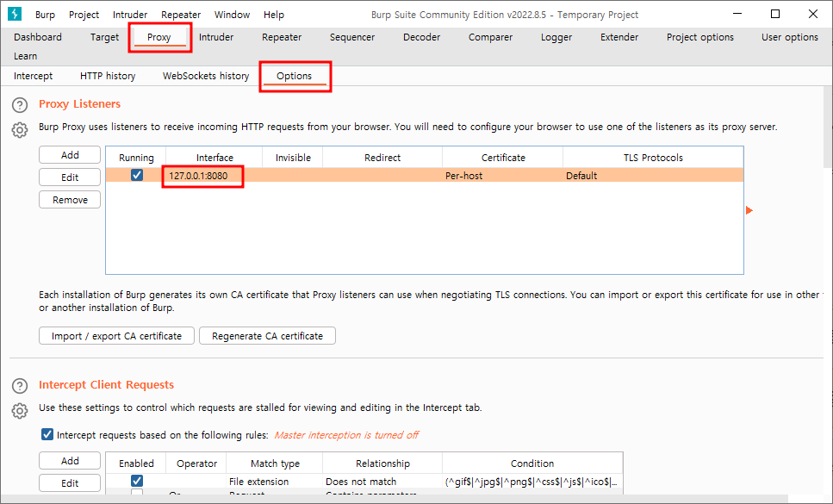
Task: Open the Project menu
Action: [84, 15]
